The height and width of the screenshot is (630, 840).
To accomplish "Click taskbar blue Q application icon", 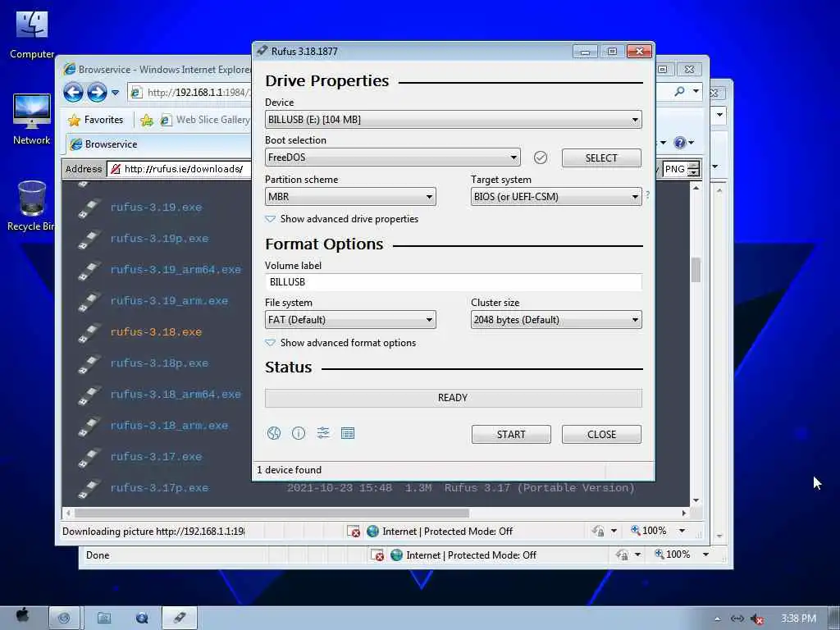I will coord(142,618).
